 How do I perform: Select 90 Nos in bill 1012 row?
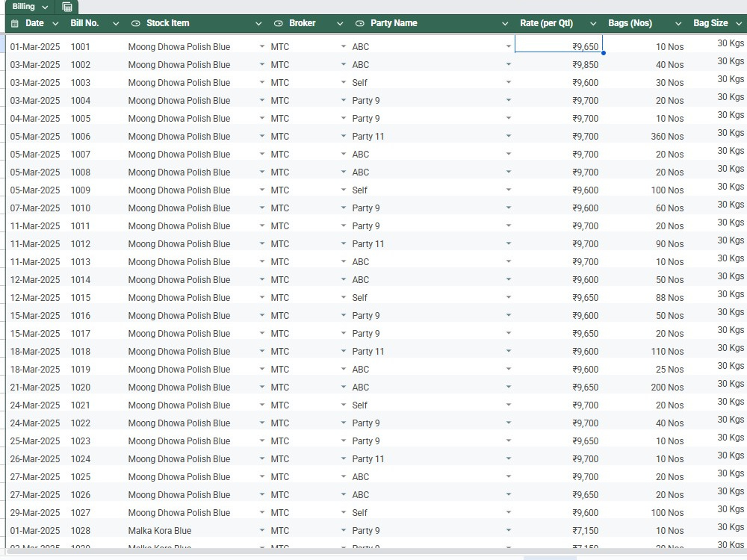pos(669,244)
